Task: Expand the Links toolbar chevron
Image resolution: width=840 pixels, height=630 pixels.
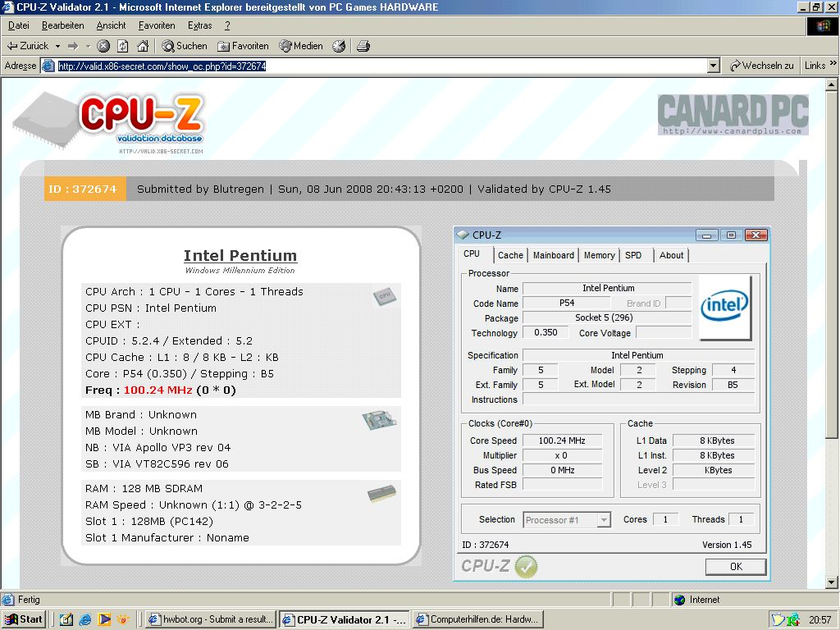Action: [833, 64]
